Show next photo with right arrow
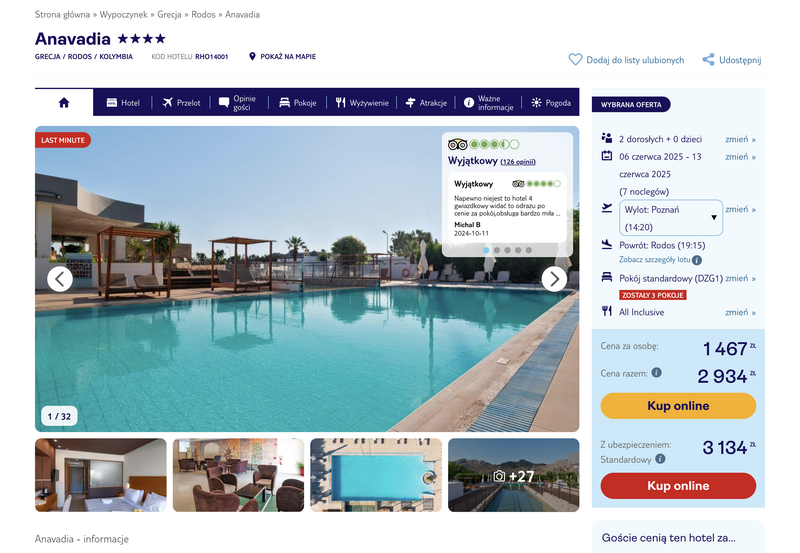This screenshot has height=553, width=800. coord(554,279)
